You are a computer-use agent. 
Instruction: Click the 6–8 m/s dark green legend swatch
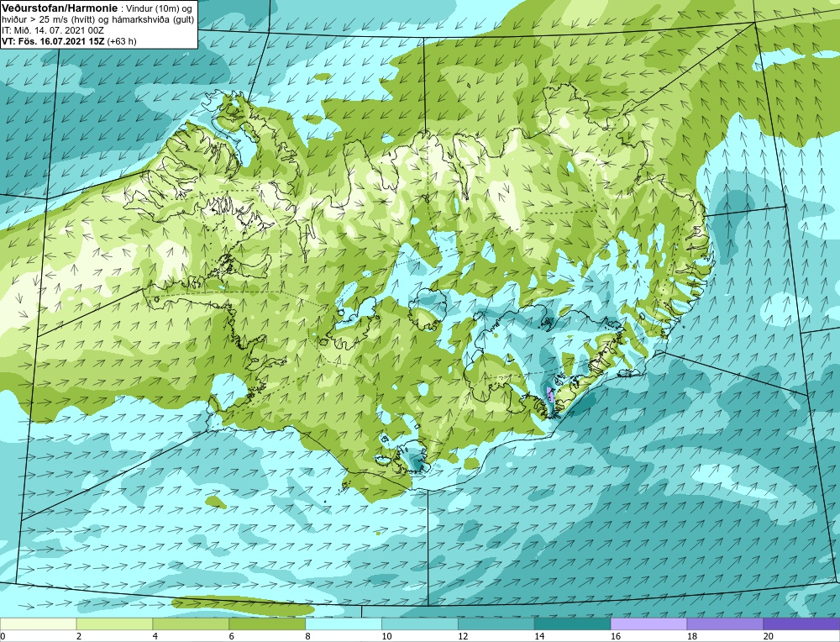(267, 624)
